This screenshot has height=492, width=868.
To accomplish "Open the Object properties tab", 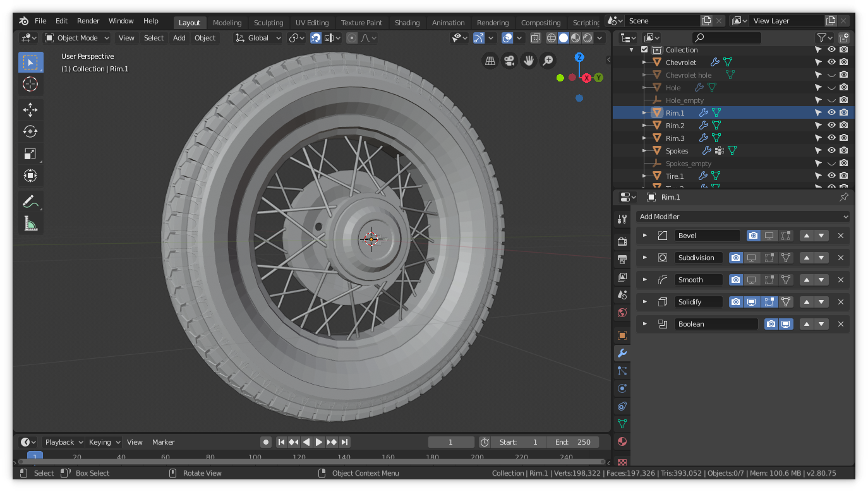I will [622, 335].
